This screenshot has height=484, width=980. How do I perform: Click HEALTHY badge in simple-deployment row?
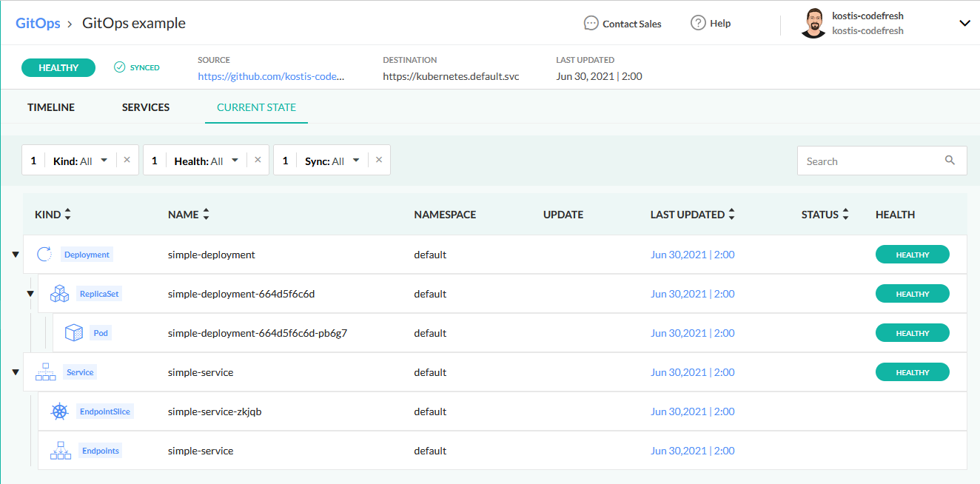pyautogui.click(x=912, y=255)
